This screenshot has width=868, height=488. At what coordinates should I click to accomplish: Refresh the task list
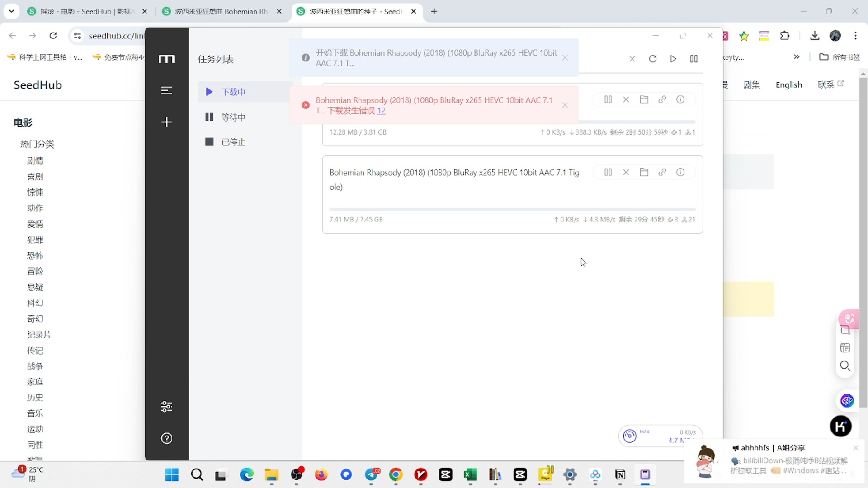tap(653, 59)
